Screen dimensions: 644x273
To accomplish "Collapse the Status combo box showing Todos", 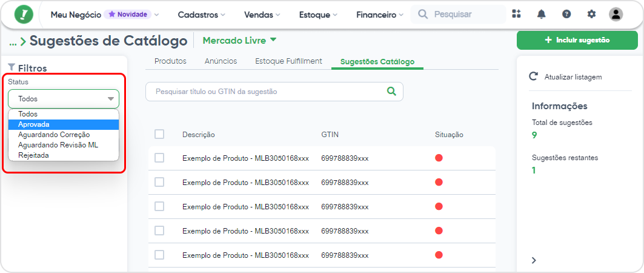I will (x=64, y=99).
